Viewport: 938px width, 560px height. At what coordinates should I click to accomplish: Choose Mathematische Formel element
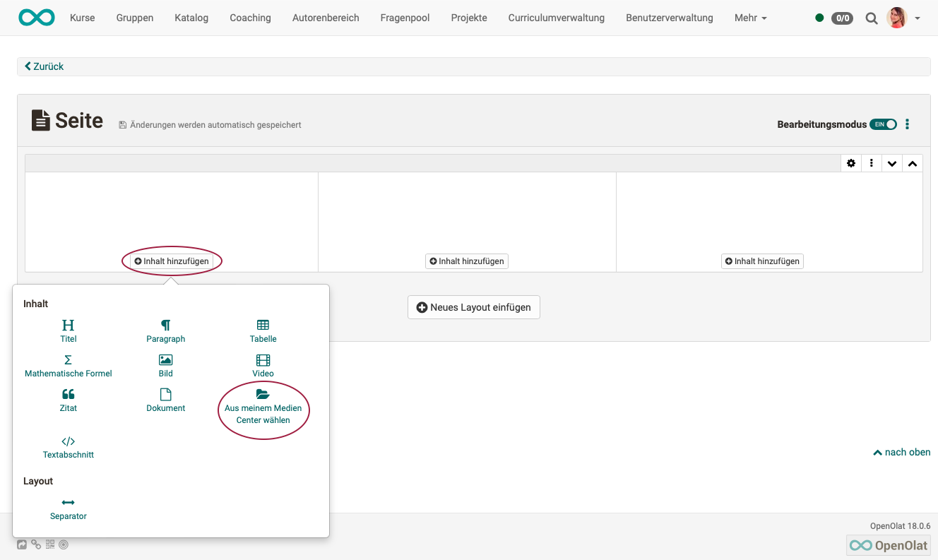pyautogui.click(x=68, y=366)
